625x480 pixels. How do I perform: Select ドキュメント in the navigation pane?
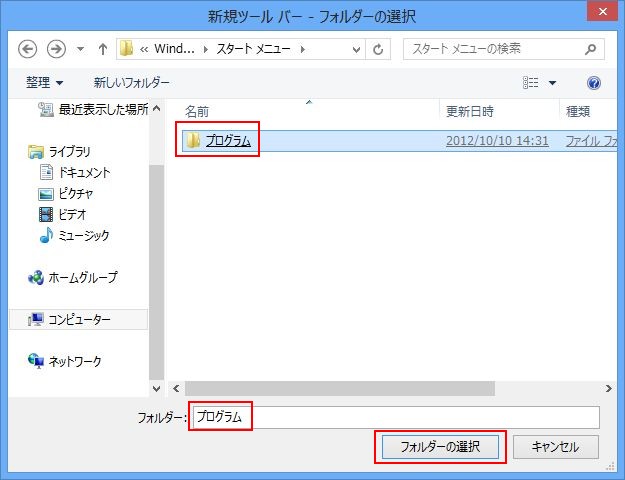pos(84,172)
